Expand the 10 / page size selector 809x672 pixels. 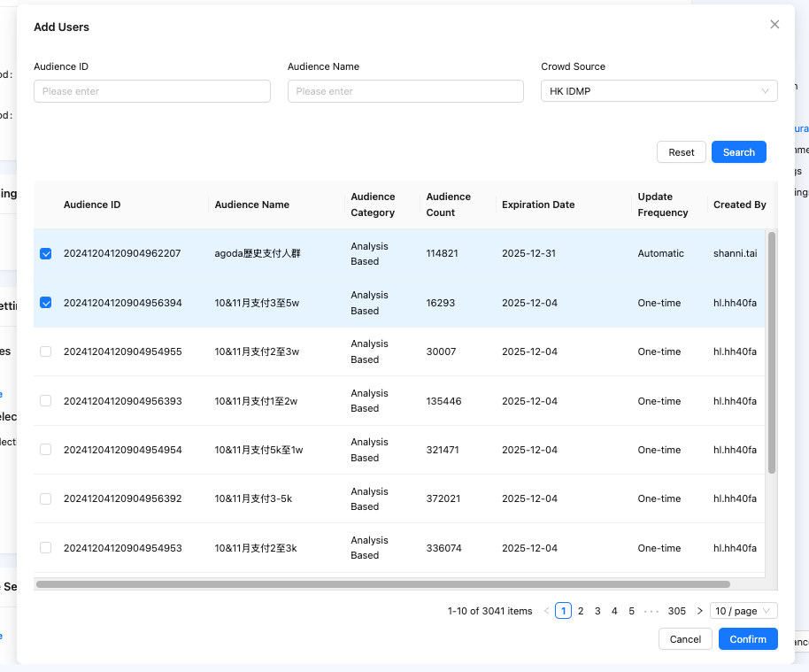click(744, 611)
